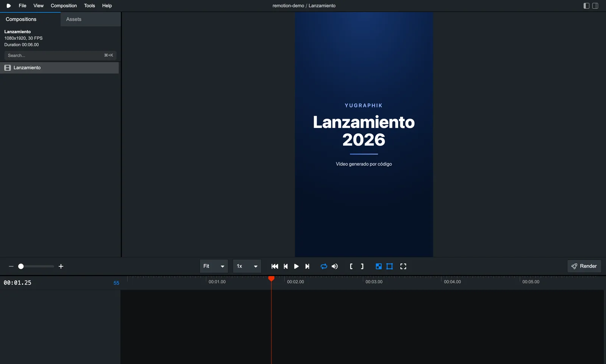Click the 00:03.00 timeline ruler label
The image size is (606, 364).
374,282
